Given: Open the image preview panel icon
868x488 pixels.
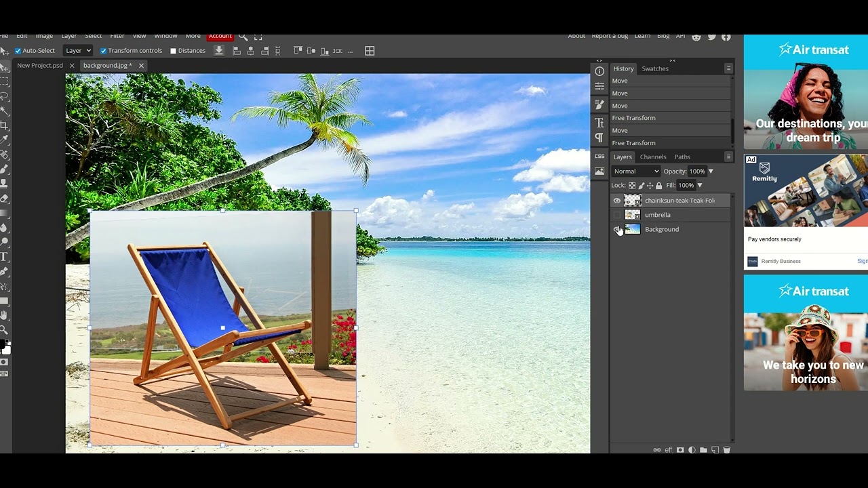Looking at the screenshot, I should [x=599, y=171].
